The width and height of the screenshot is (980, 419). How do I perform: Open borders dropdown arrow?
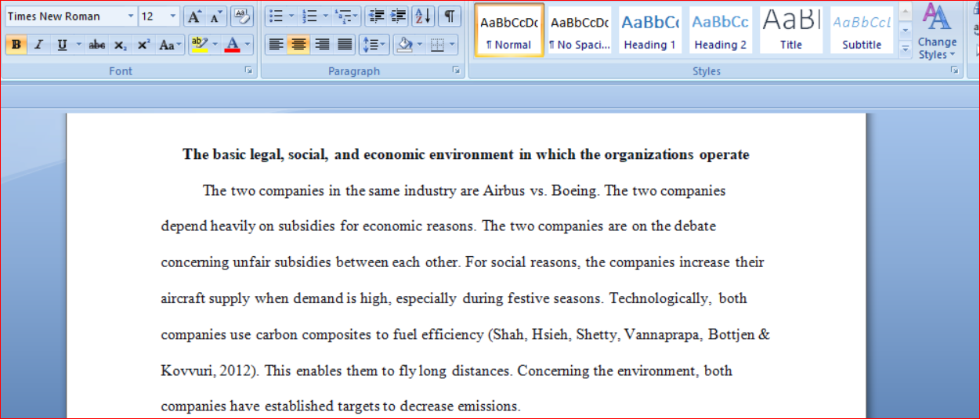(454, 45)
